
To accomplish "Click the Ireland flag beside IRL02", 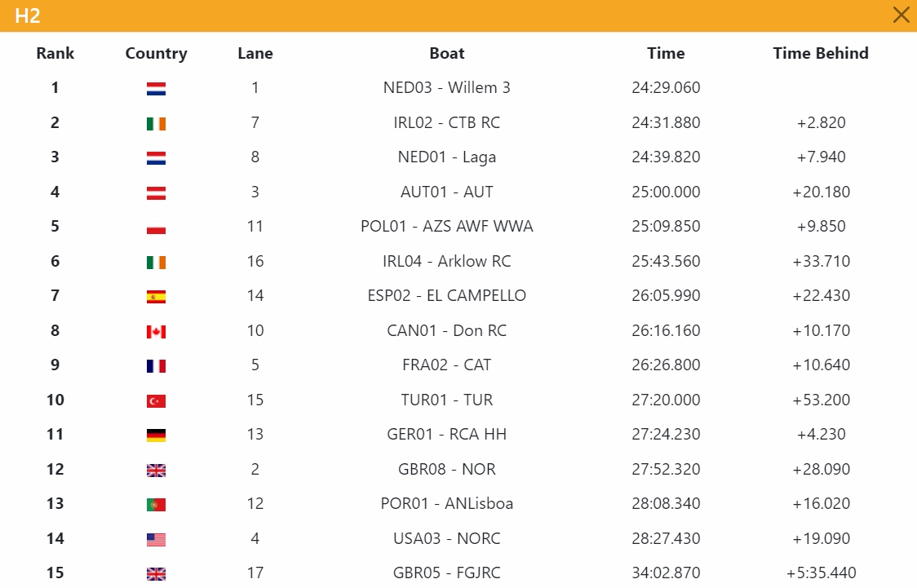I will click(156, 124).
